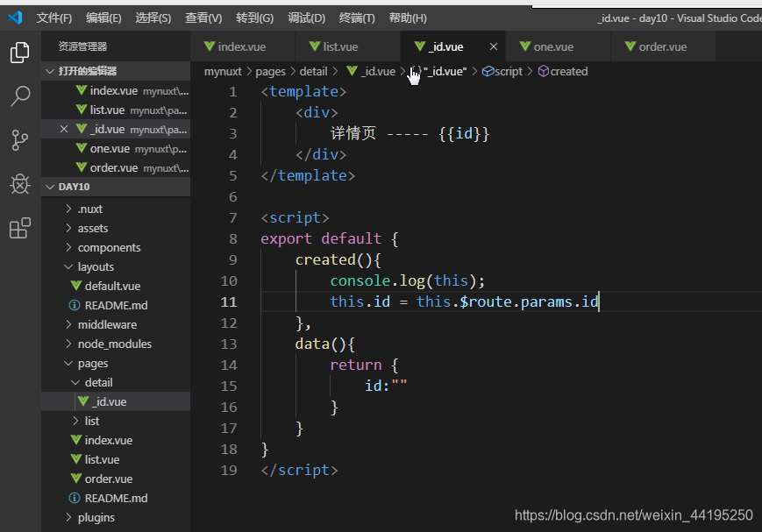Expand the list folder under pages

116,421
